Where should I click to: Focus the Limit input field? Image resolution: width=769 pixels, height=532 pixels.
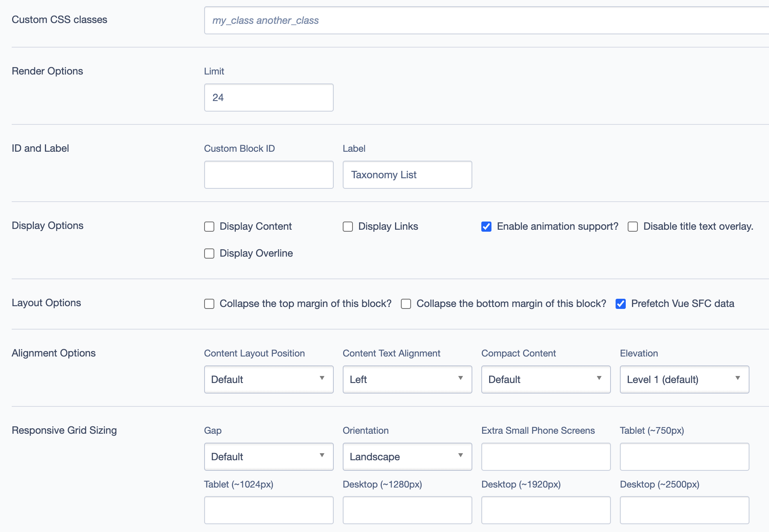click(269, 98)
